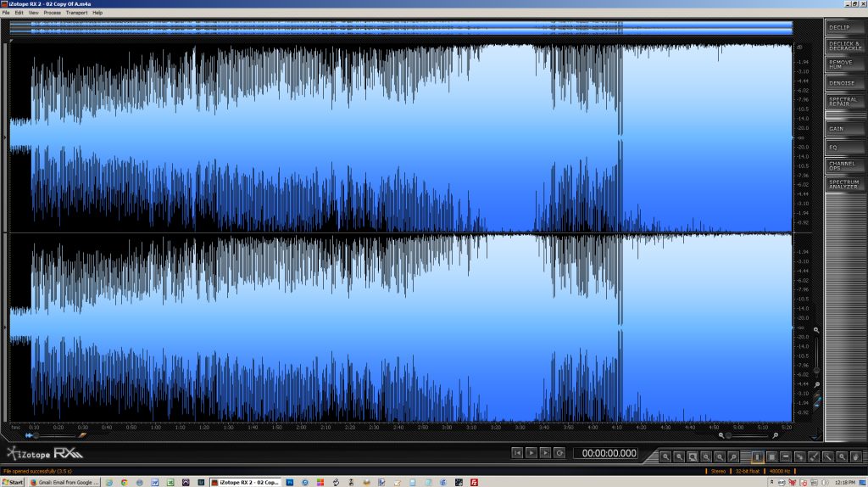Click the vertical amplitude zoom slider handle

(x=816, y=370)
